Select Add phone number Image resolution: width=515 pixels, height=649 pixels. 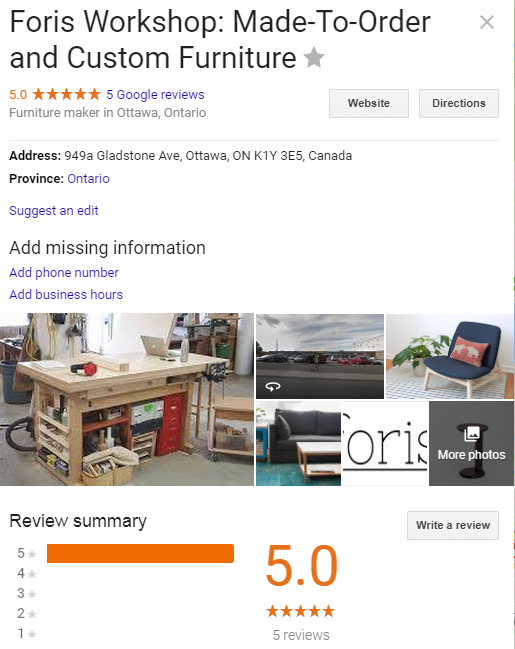pos(64,272)
